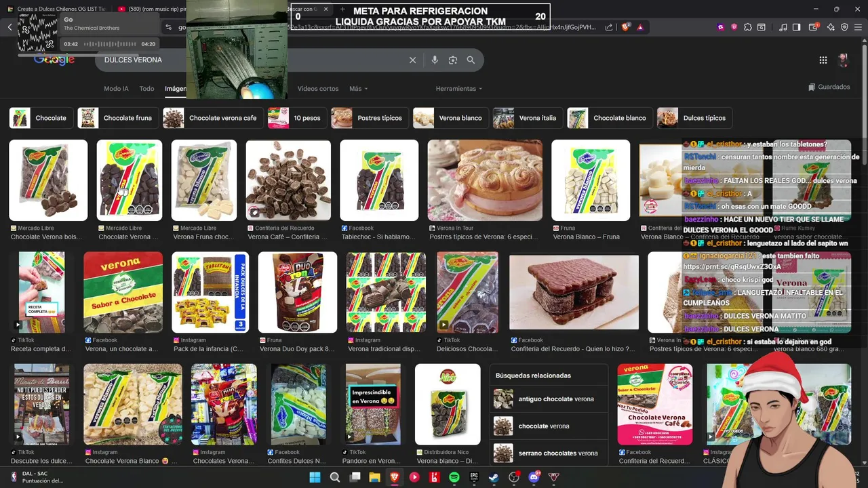This screenshot has height=488, width=868.
Task: Close the Google search tab
Action: pyautogui.click(x=325, y=9)
